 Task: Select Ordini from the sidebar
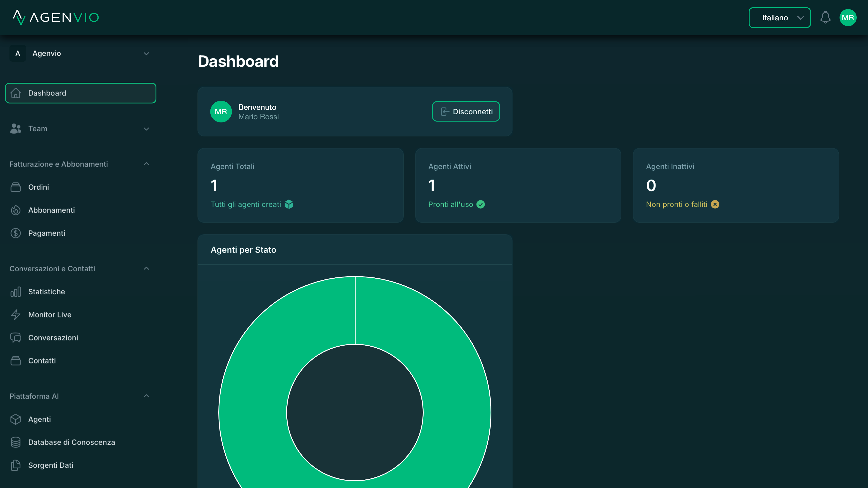click(38, 187)
